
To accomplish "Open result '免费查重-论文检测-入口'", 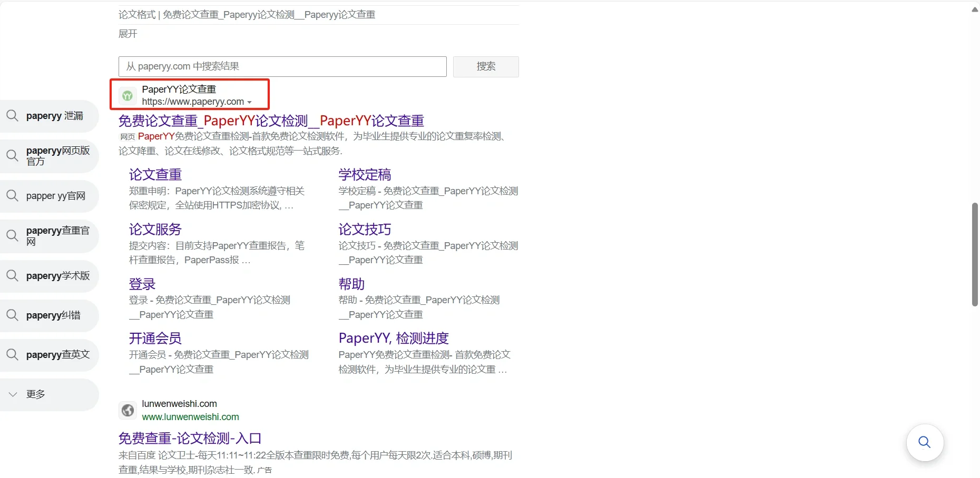I will point(190,438).
